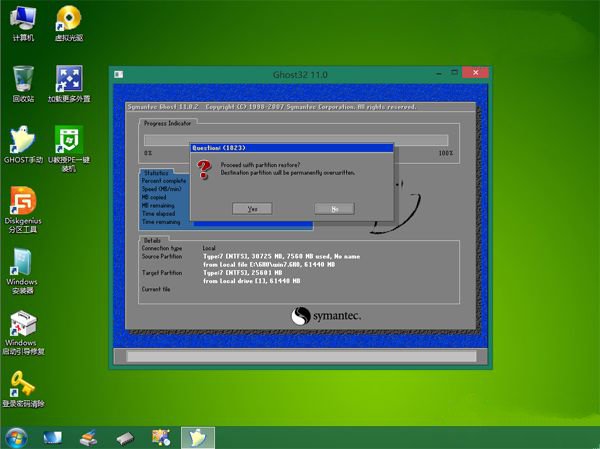Click the active Ghost taskbar button

pyautogui.click(x=198, y=438)
